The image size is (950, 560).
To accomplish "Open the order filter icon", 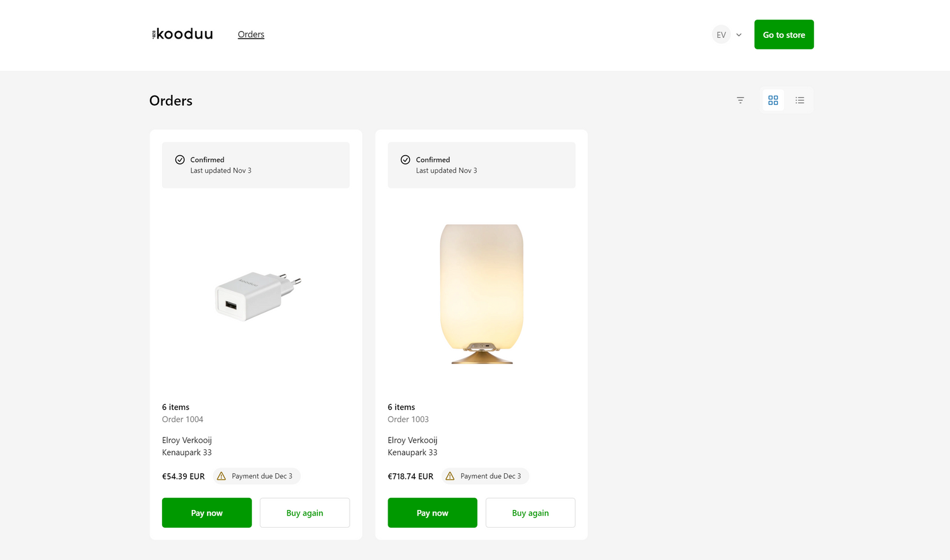I will coord(740,100).
